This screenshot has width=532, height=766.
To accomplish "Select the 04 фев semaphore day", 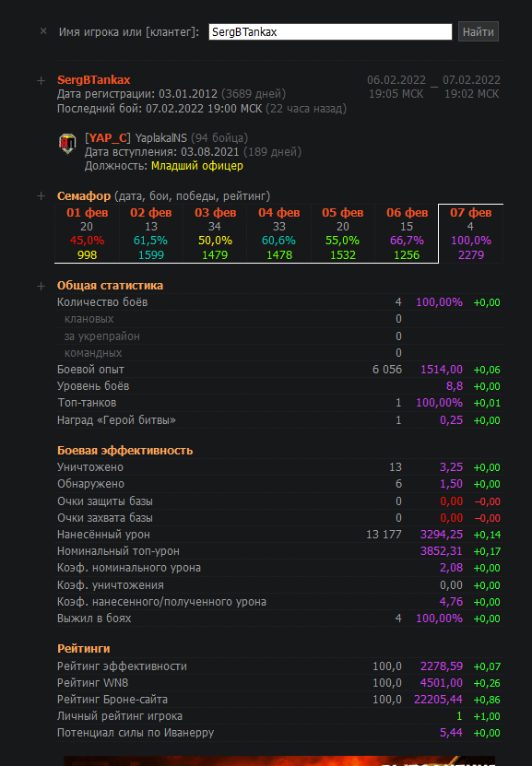I will click(279, 233).
